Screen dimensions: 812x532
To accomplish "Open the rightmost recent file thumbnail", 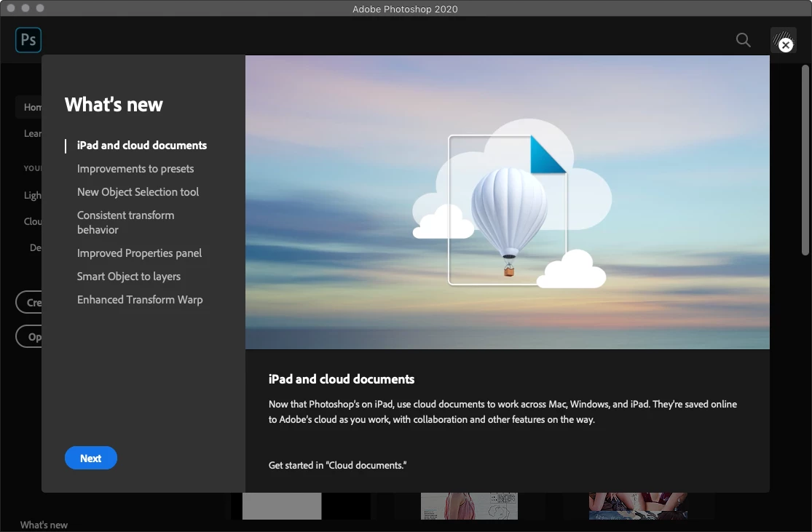I will pyautogui.click(x=638, y=506).
